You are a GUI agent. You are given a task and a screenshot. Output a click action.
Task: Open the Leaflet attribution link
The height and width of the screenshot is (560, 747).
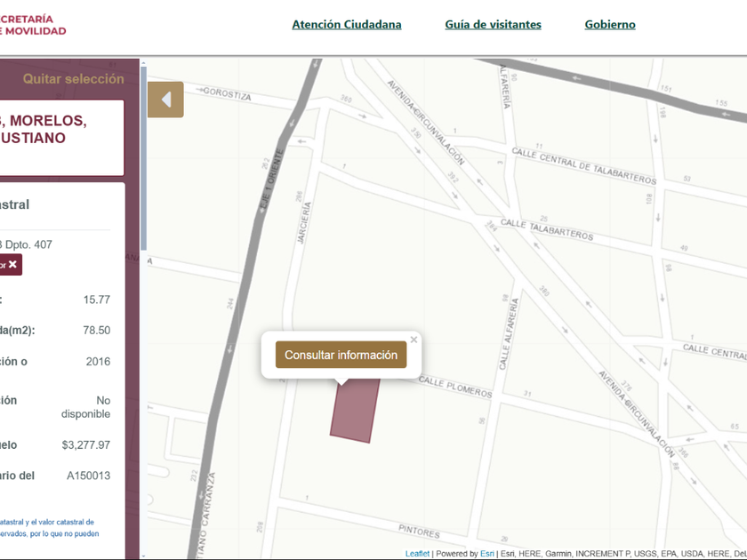[x=417, y=554]
